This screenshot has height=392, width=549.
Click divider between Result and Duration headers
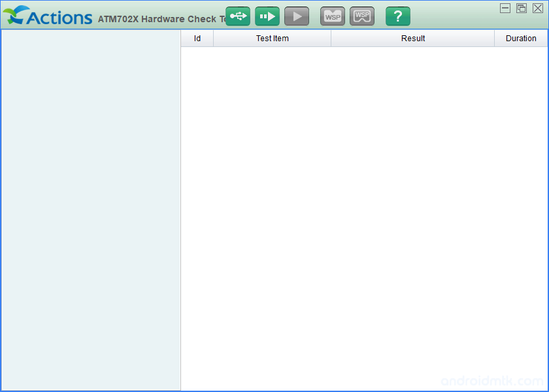(x=495, y=39)
